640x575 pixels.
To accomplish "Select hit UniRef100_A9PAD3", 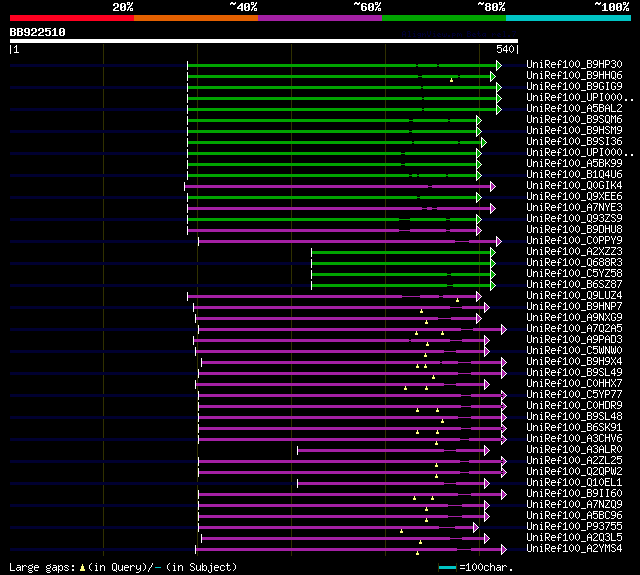I will pyautogui.click(x=574, y=340).
